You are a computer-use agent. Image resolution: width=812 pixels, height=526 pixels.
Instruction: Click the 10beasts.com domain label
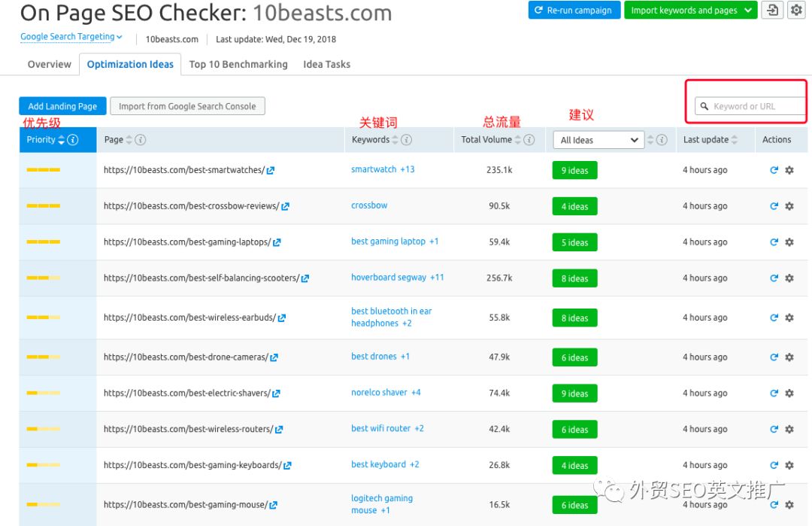point(172,39)
